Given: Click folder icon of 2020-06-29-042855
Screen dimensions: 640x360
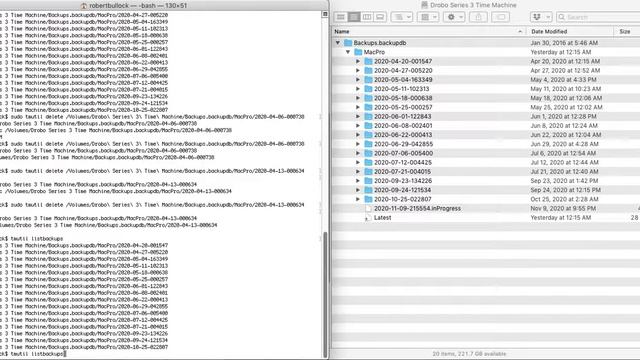Looking at the screenshot, I should tap(369, 144).
